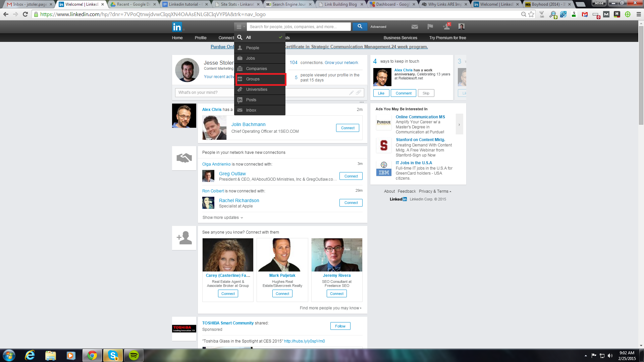
Task: Open File Explorer folder from taskbar
Action: (50, 355)
